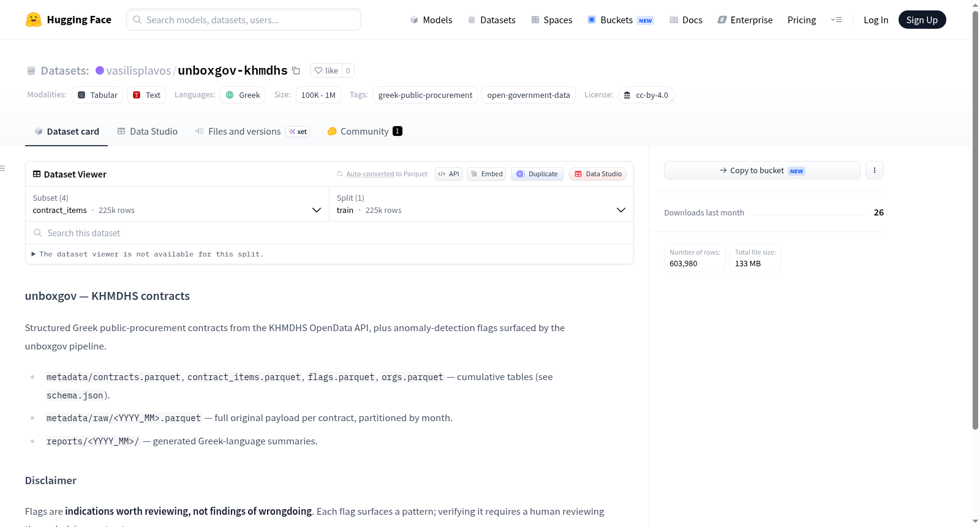Open the Community tab
This screenshot has width=980, height=527.
(364, 131)
